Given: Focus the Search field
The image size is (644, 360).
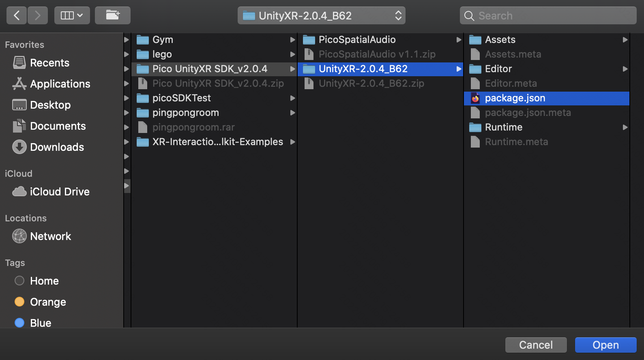Looking at the screenshot, I should coord(548,16).
